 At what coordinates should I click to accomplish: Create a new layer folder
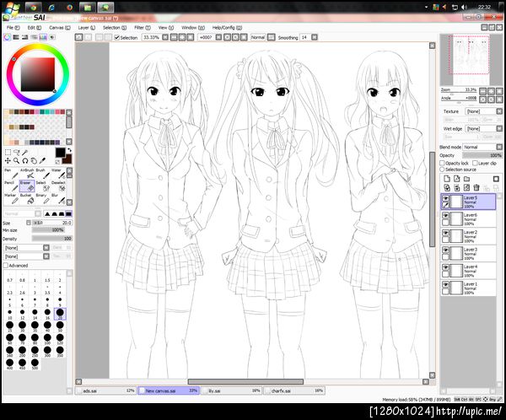(x=466, y=179)
